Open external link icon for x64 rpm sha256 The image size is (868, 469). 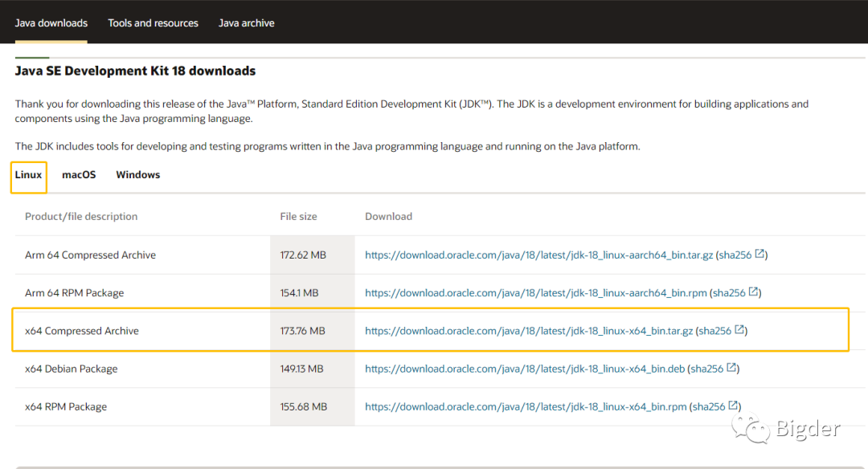coord(733,406)
